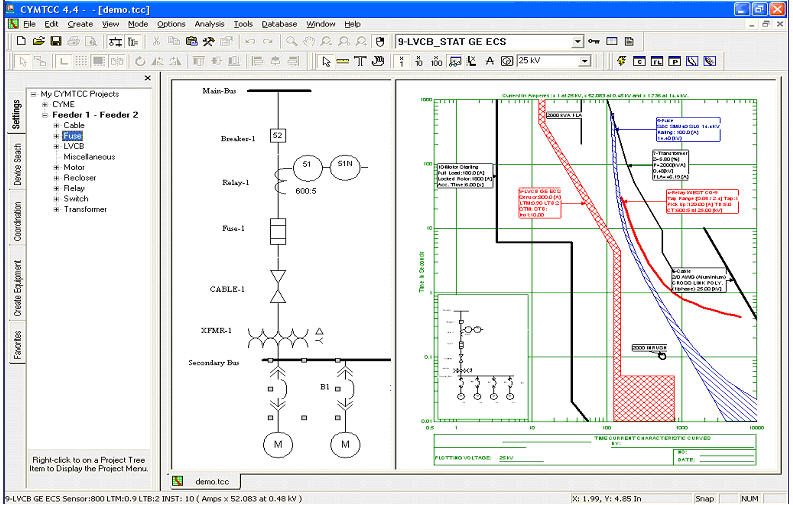This screenshot has height=505, width=793.
Task: Collapse the Feeder 1 - Feeder 2 node
Action: (45, 115)
